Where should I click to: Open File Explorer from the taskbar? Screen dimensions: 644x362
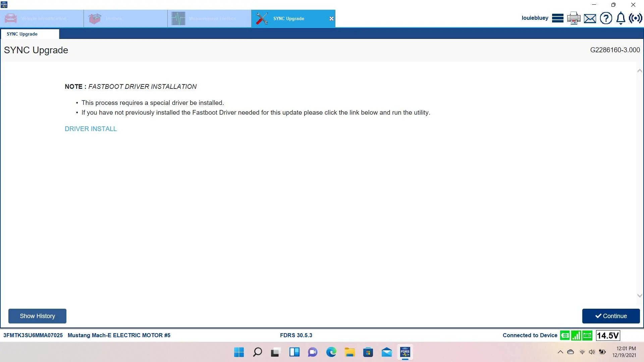point(350,352)
